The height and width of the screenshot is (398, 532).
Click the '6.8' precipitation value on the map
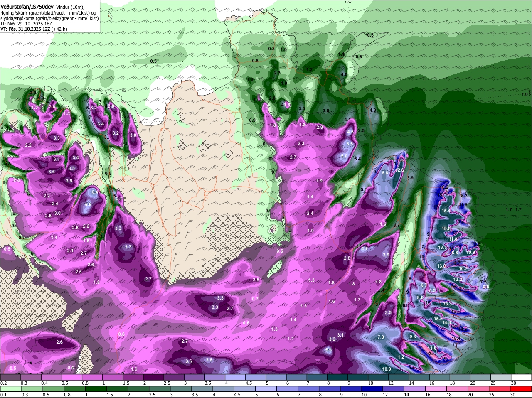[385, 173]
